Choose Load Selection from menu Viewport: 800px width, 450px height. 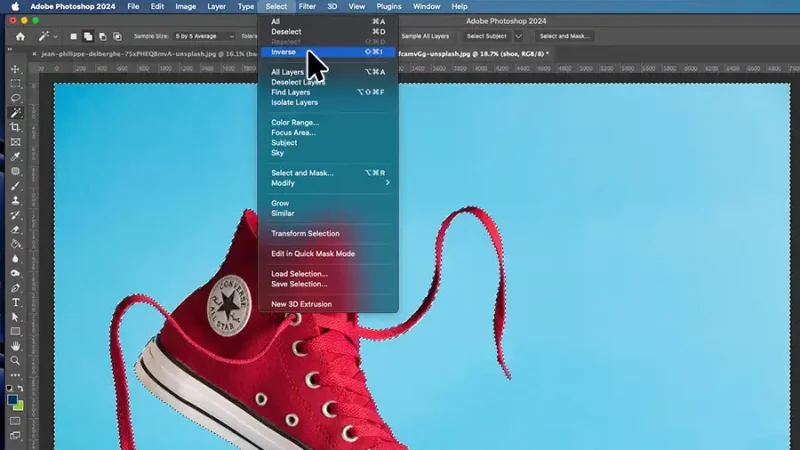click(329, 273)
